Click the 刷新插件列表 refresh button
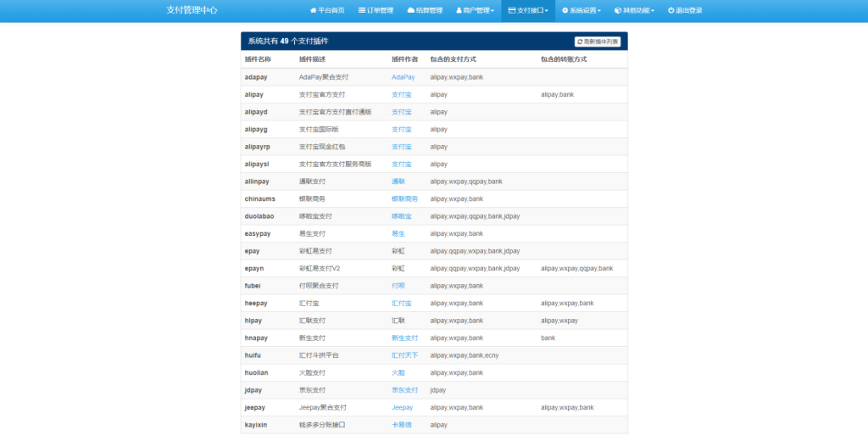This screenshot has width=868, height=441. [x=598, y=42]
